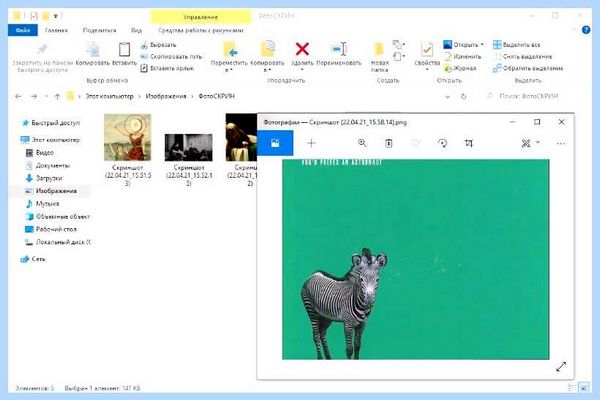Click the favorite heart icon in Фотографии
The width and height of the screenshot is (600, 400).
click(x=416, y=143)
